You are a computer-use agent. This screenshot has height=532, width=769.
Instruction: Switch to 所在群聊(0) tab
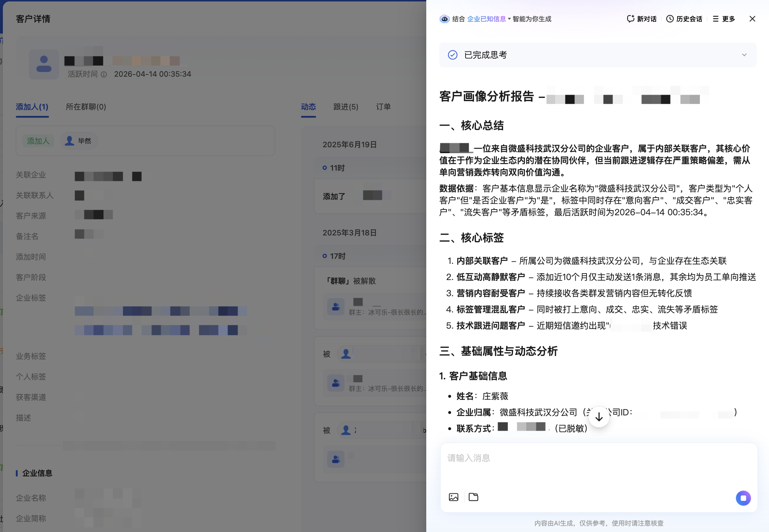pyautogui.click(x=86, y=107)
